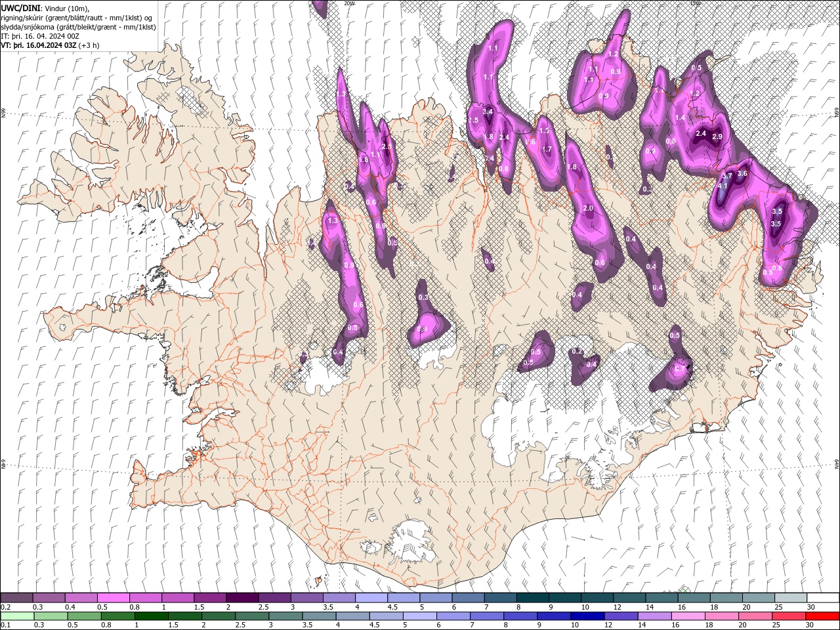Click the 4.1 snowfall value on the map
This screenshot has width=840, height=630.
(x=723, y=186)
